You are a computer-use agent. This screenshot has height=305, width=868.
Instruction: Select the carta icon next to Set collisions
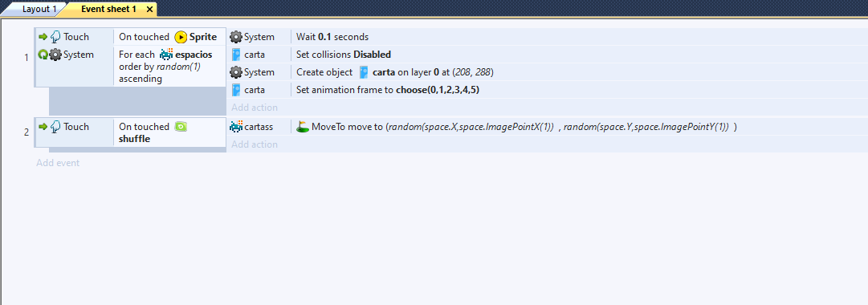pos(236,55)
